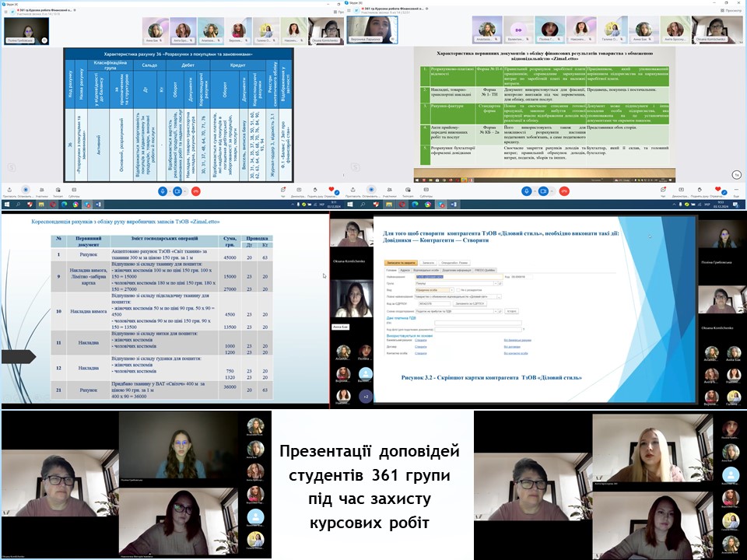Image resolution: width=747 pixels, height=560 pixels.
Task: Click Створити link for Банківський рахунок
Action: 421,341
